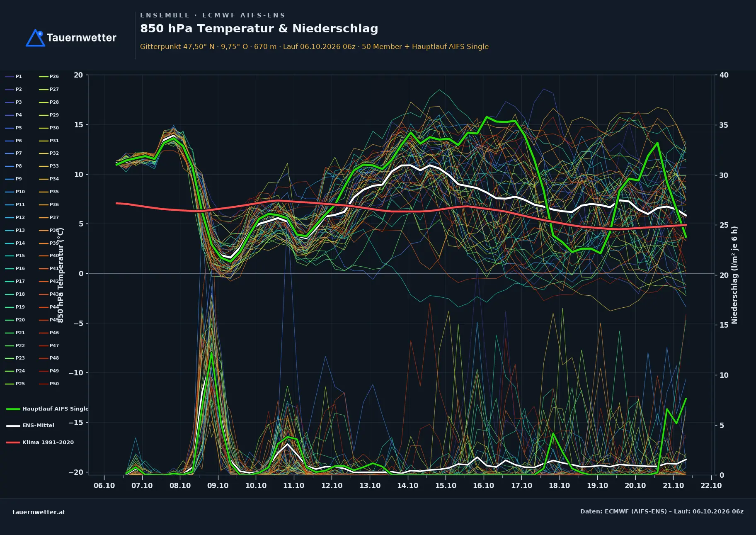Click the P5 legend entry
Image resolution: width=756 pixels, height=535 pixels.
coord(14,128)
